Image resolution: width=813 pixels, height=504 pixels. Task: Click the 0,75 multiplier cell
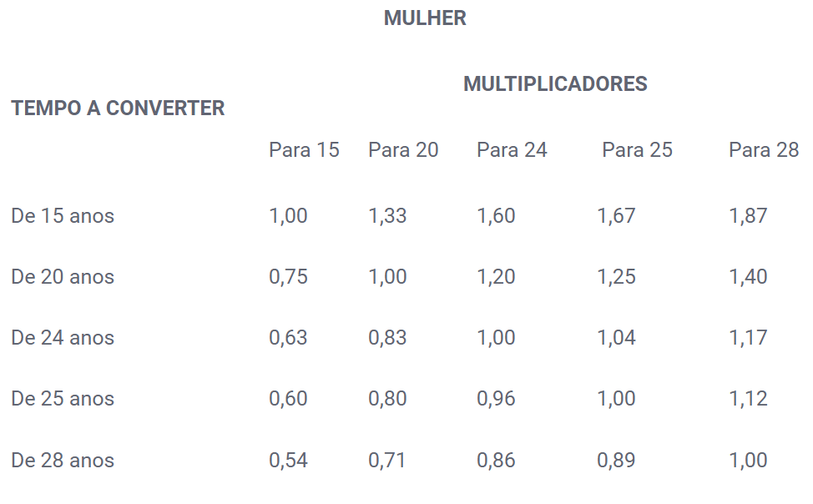(288, 277)
